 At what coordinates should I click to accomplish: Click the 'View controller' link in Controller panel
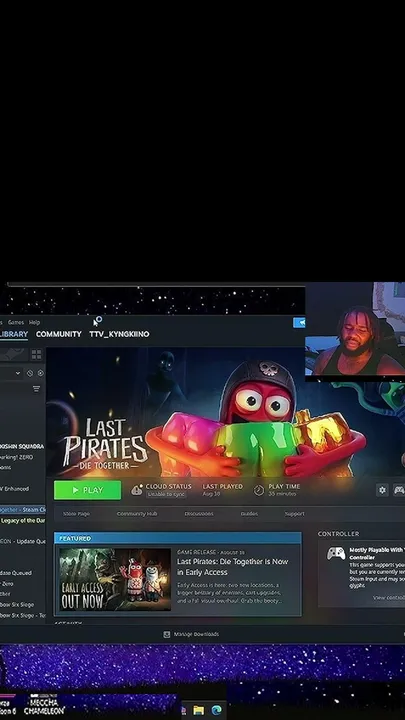[x=389, y=598]
